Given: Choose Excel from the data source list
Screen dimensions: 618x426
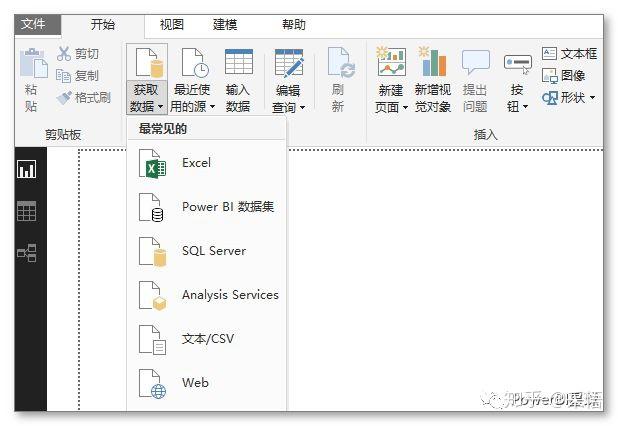Looking at the screenshot, I should [207, 163].
